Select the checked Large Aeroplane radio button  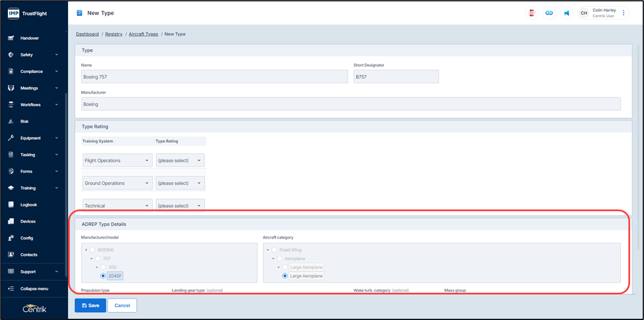click(x=285, y=276)
